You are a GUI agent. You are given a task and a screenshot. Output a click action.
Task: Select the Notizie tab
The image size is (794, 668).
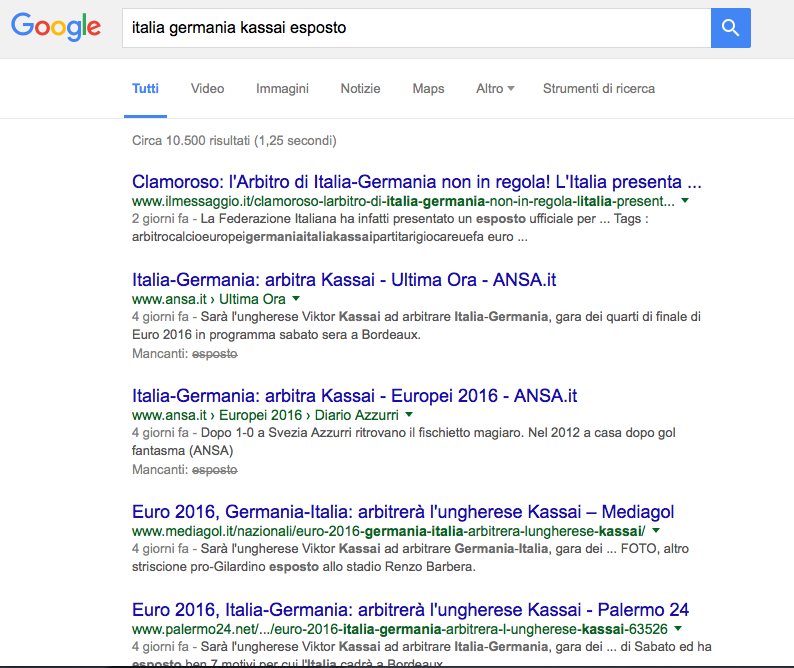coord(360,89)
